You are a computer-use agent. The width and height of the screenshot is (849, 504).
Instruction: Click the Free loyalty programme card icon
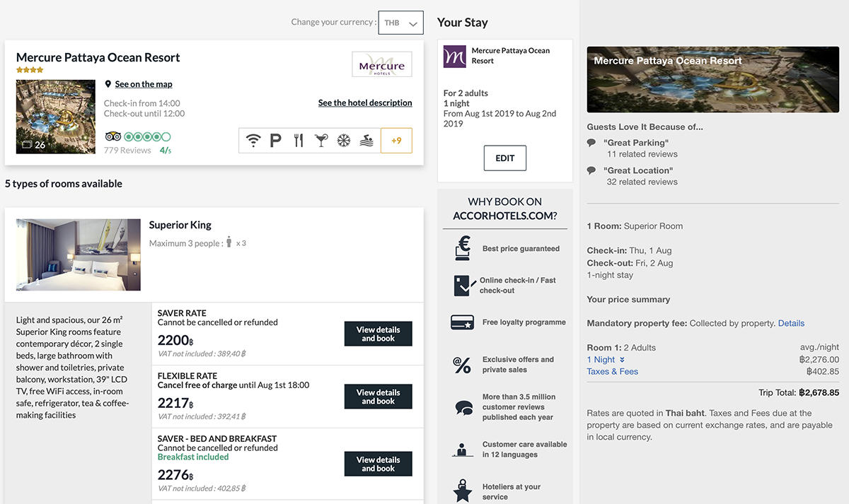point(463,322)
